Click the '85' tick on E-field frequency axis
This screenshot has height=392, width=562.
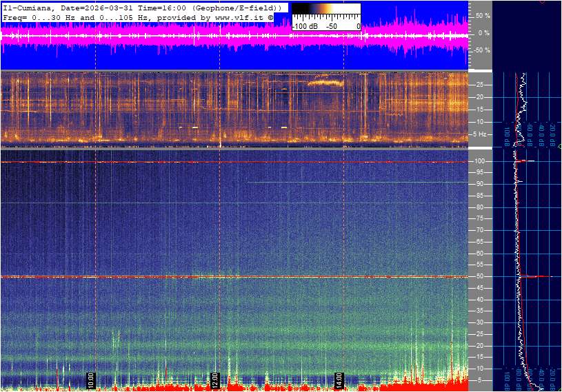[x=479, y=196]
